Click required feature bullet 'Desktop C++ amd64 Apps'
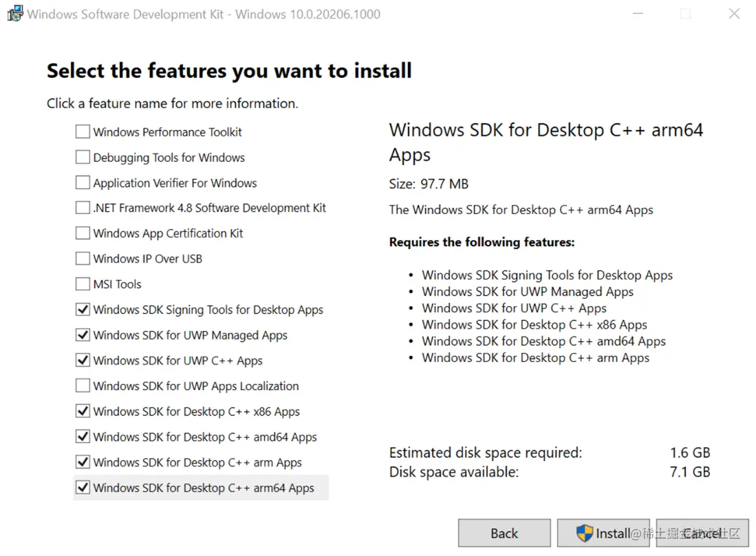Screen dimensions: 756x556 544,341
